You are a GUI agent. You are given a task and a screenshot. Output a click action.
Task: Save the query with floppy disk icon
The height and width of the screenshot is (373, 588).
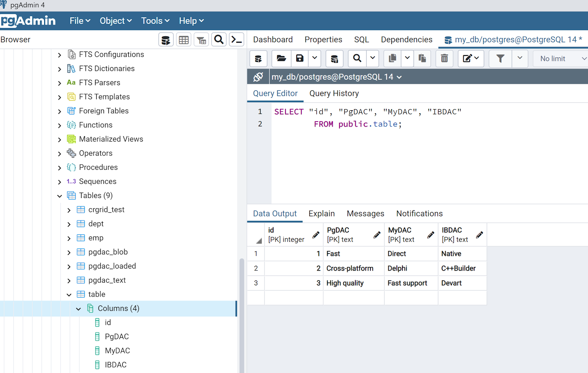pyautogui.click(x=300, y=59)
